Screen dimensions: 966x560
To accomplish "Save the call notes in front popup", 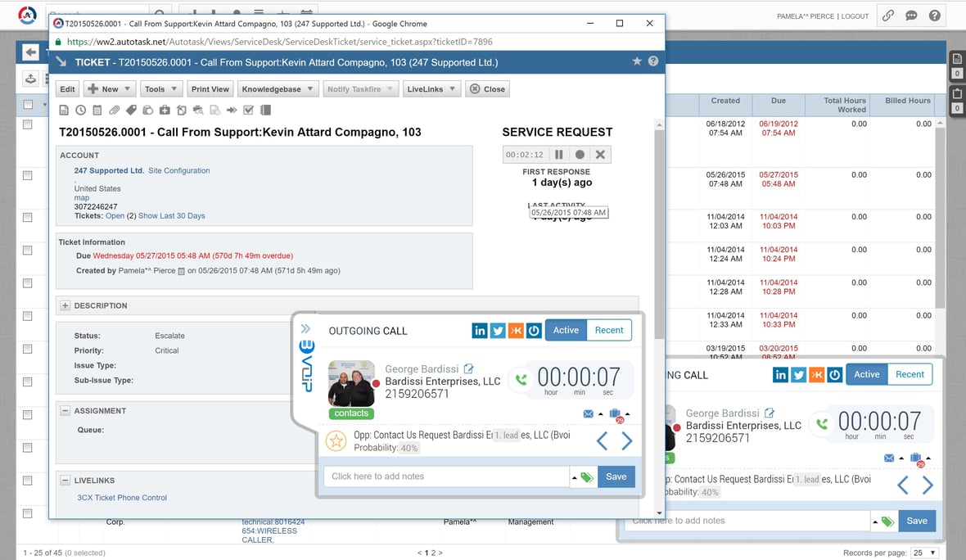I will (616, 476).
